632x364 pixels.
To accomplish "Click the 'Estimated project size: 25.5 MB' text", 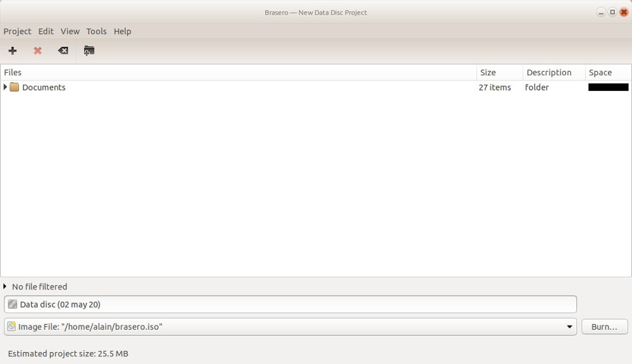I will (x=68, y=354).
